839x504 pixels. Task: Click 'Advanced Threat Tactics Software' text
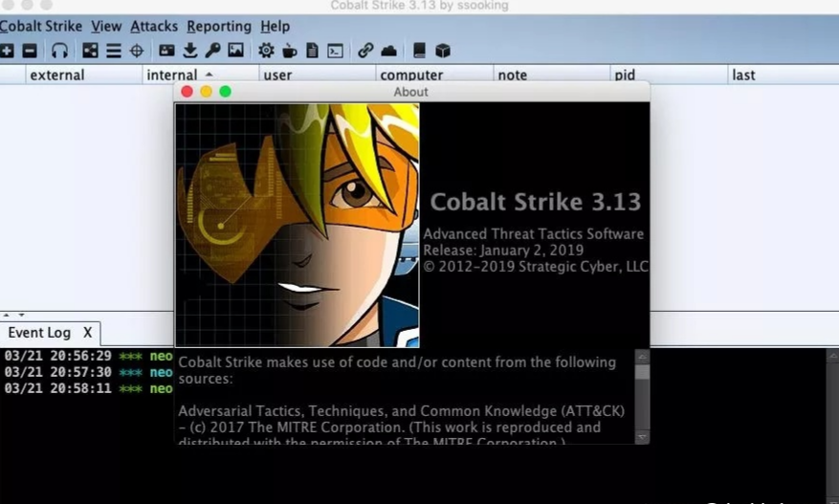(534, 233)
